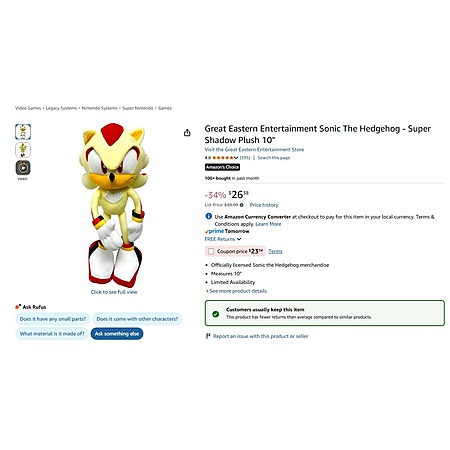Click the flag icon to report an issue
Screen dimensions: 450x450
pos(208,336)
